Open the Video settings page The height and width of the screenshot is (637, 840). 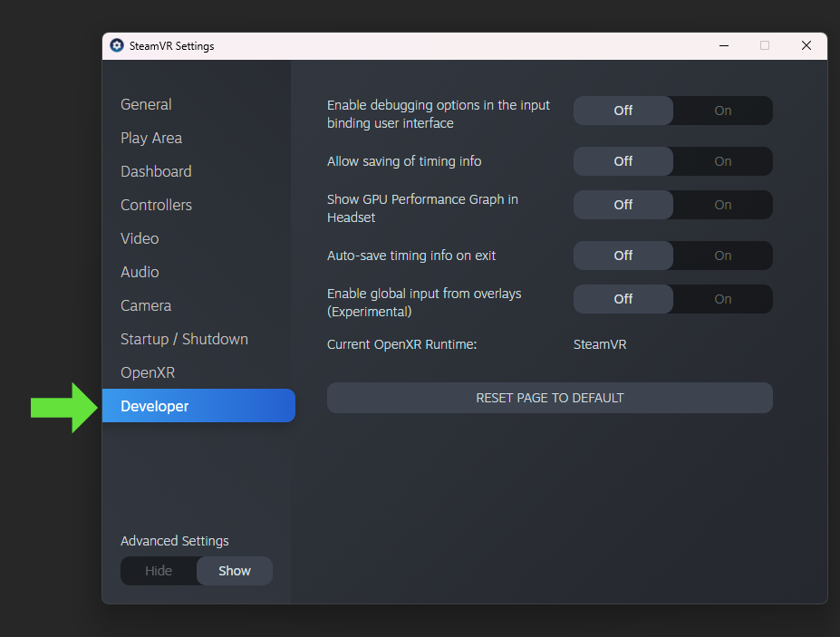click(x=140, y=238)
